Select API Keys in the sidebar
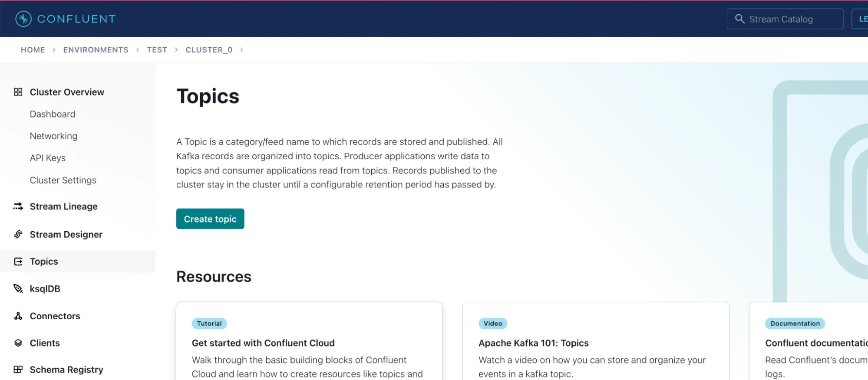Viewport: 868px width, 380px height. pos(48,158)
